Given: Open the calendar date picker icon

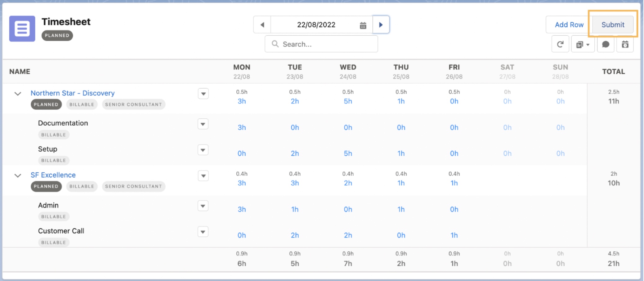Looking at the screenshot, I should pos(363,25).
